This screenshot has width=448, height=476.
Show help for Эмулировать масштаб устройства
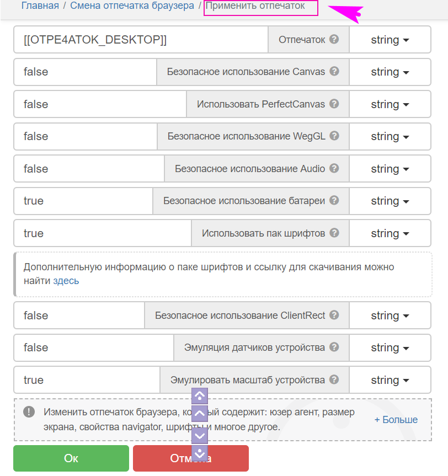click(334, 380)
